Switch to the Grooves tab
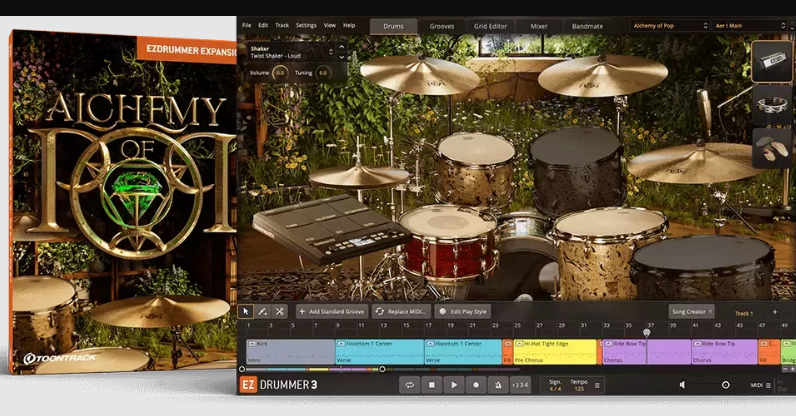This screenshot has width=796, height=416. 442,26
